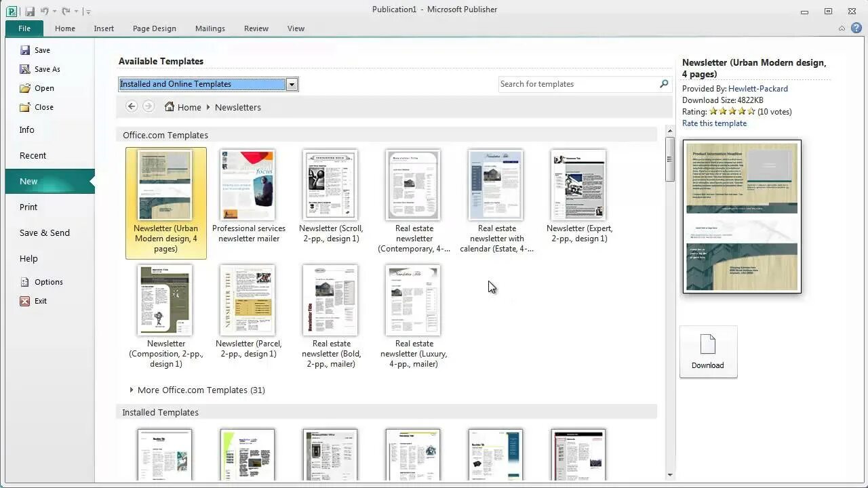This screenshot has height=488, width=868.
Task: Switch to the Mailings ribbon tab
Action: coord(210,28)
